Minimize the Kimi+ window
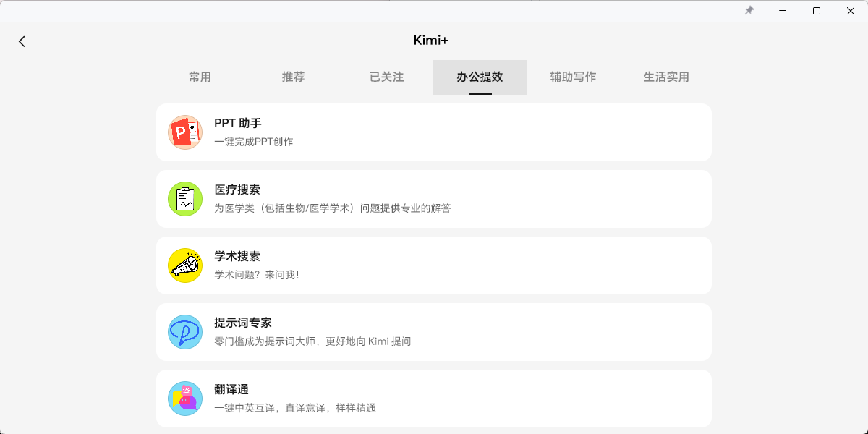This screenshot has width=868, height=434. (783, 11)
